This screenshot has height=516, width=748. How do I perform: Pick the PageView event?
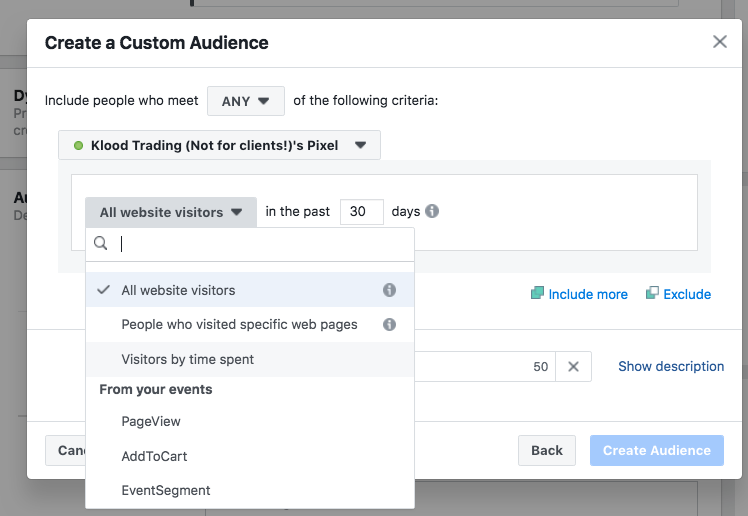[151, 421]
